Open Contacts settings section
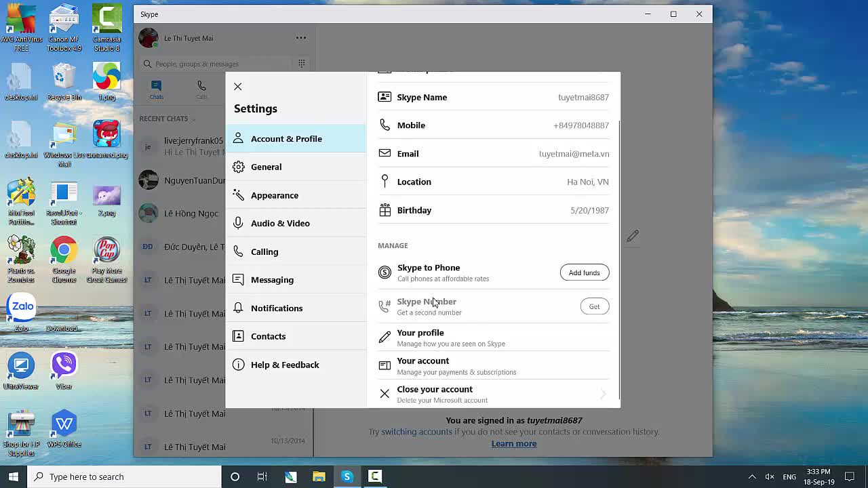Image resolution: width=868 pixels, height=488 pixels. 296,336
